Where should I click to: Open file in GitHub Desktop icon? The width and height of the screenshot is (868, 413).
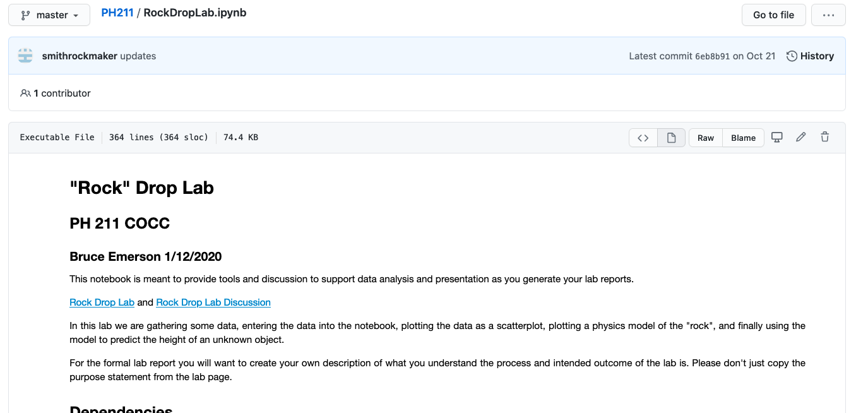(777, 137)
